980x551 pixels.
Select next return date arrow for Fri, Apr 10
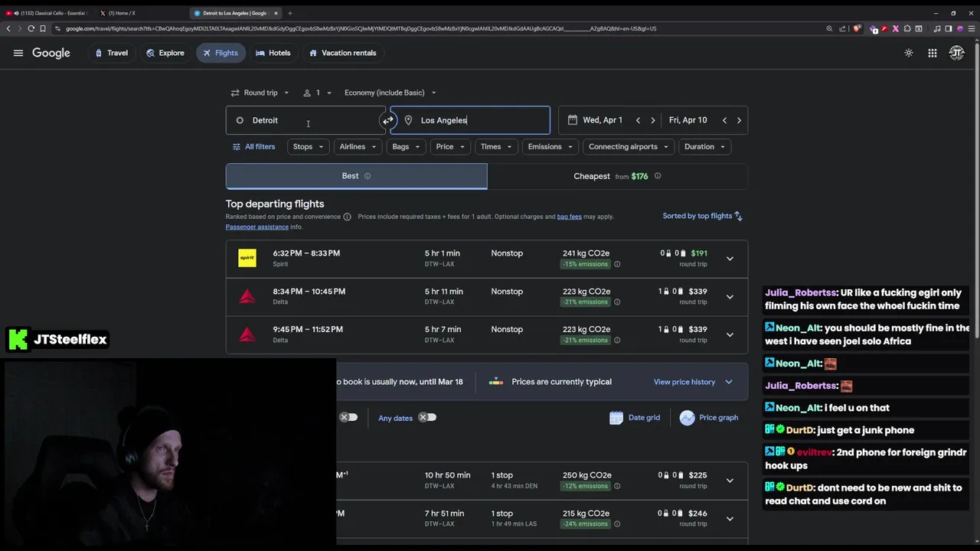[739, 120]
